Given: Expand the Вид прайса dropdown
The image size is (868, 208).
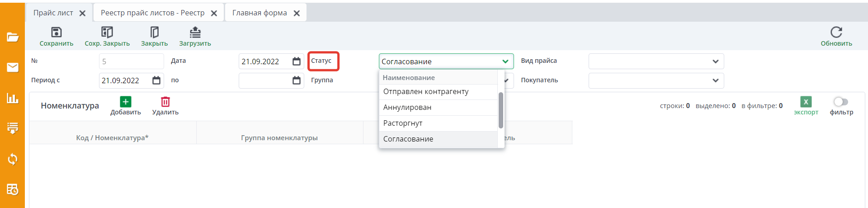Looking at the screenshot, I should 715,61.
